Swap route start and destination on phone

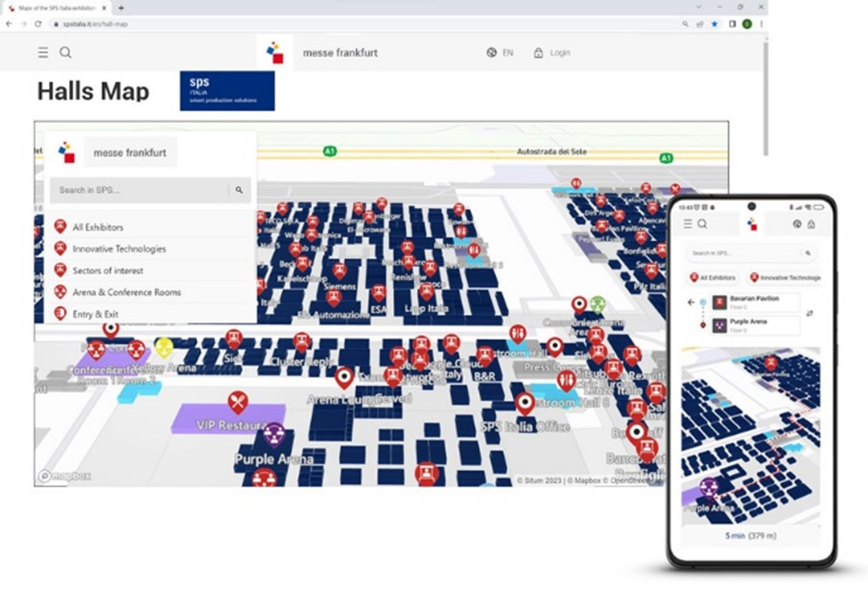click(x=809, y=313)
